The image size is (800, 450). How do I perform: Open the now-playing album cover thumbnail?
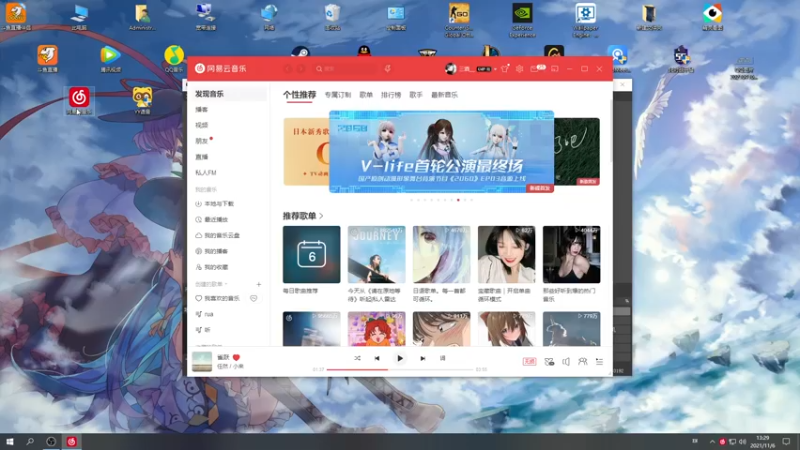202,362
